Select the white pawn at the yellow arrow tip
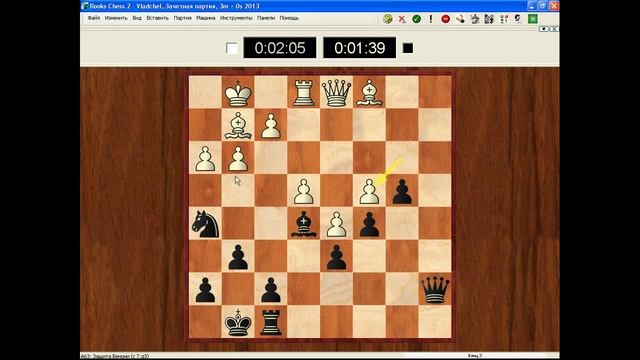Image resolution: width=640 pixels, height=360 pixels. (x=369, y=191)
